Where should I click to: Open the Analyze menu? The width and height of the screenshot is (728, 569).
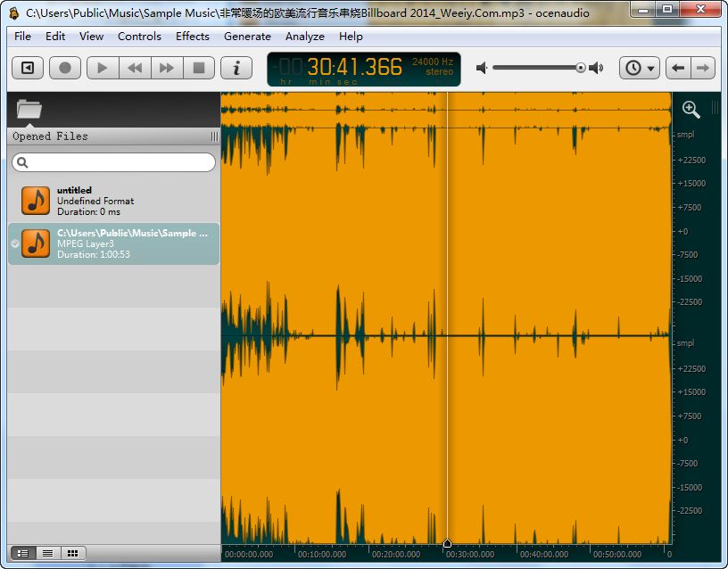tap(305, 37)
